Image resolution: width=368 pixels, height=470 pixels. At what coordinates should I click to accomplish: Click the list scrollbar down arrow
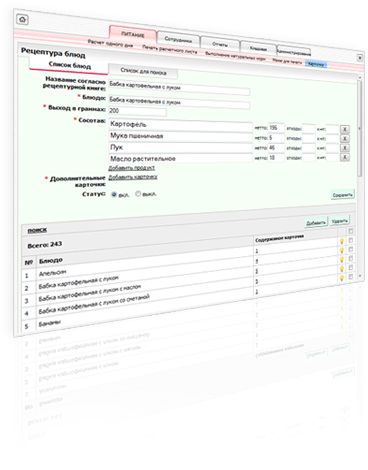click(360, 276)
